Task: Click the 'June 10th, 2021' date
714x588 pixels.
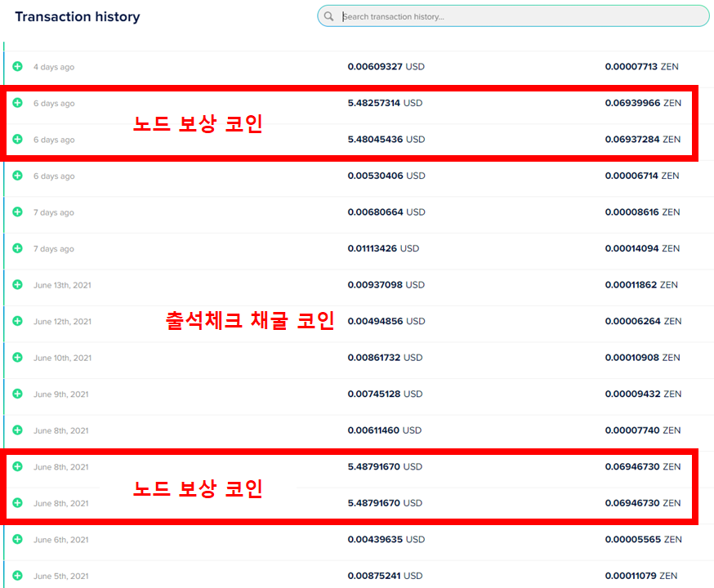Action: pos(62,359)
